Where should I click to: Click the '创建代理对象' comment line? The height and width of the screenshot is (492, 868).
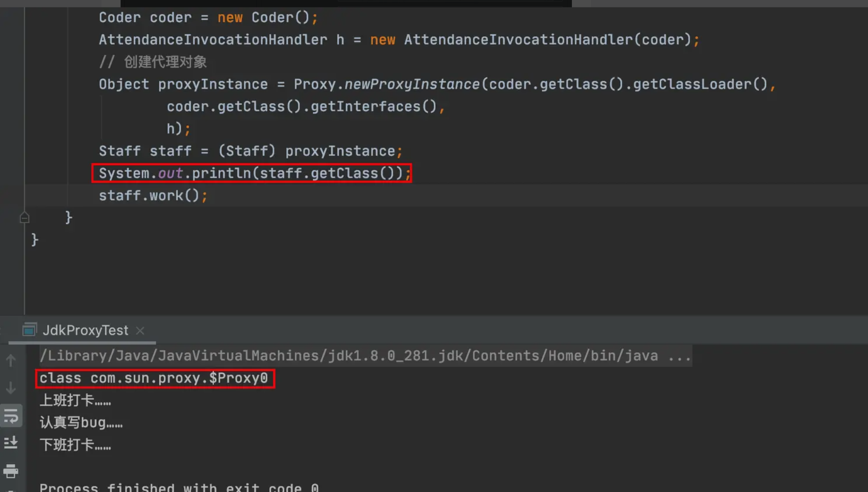tap(153, 62)
